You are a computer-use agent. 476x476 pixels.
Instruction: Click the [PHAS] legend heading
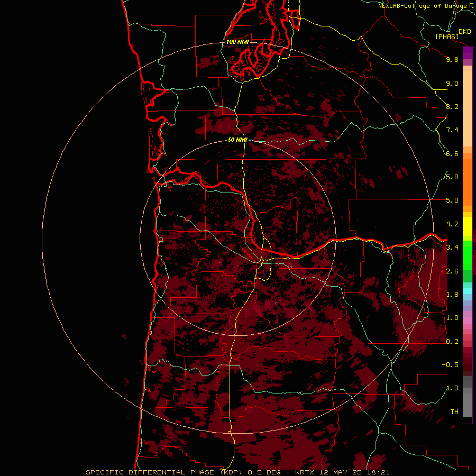click(447, 36)
